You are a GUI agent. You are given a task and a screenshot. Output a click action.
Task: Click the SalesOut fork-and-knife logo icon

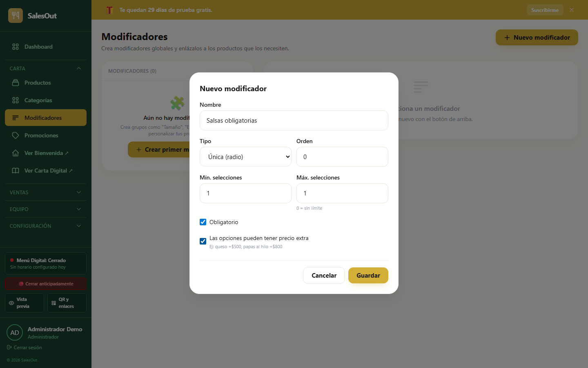pyautogui.click(x=16, y=16)
